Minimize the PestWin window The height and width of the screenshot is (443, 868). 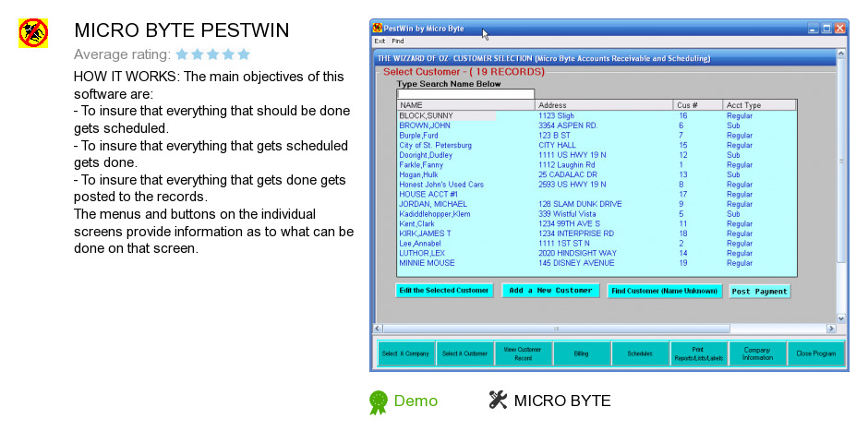click(x=813, y=29)
